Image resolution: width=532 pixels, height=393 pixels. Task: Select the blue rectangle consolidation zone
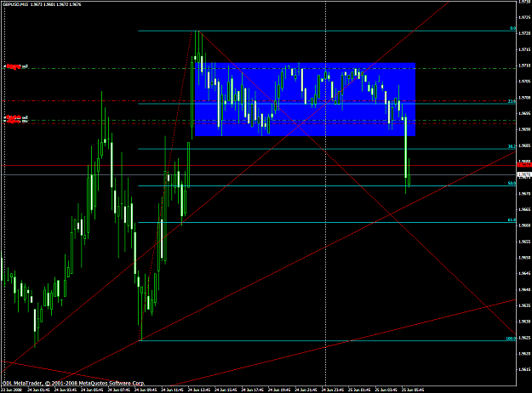[305, 100]
